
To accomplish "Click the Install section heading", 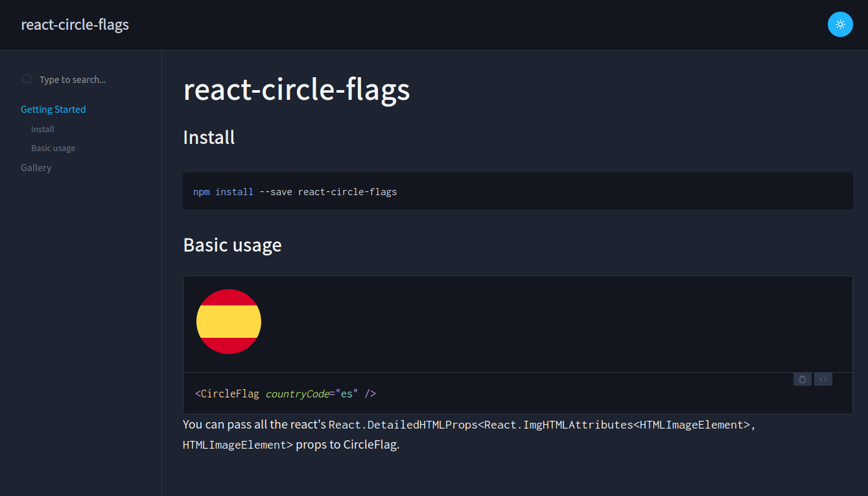I will [x=209, y=137].
